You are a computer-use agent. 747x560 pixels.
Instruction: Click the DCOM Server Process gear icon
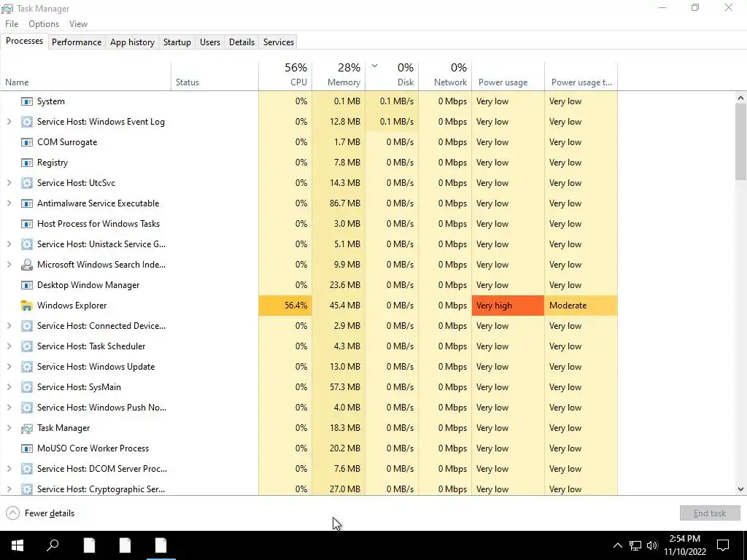click(27, 469)
